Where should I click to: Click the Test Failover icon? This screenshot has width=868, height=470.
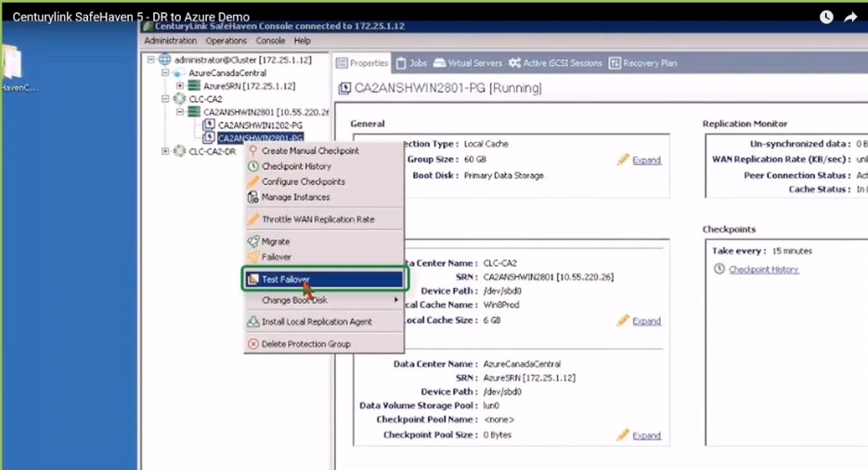[253, 279]
